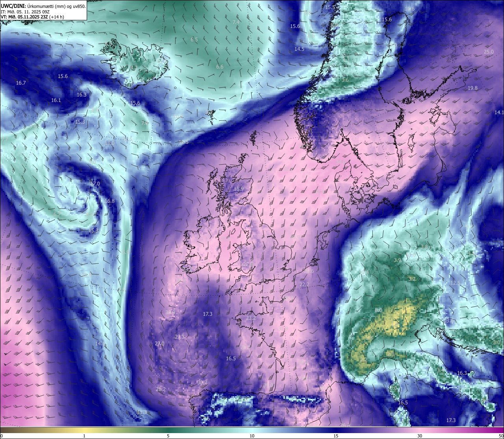Click the 16.3 value over Italy
The width and height of the screenshot is (504, 439).
pos(462,373)
